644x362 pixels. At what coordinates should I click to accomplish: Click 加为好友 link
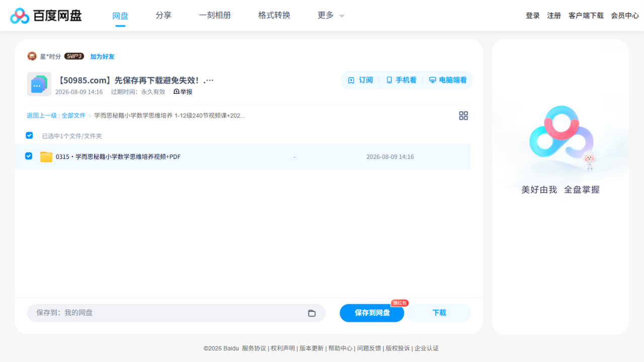click(102, 57)
